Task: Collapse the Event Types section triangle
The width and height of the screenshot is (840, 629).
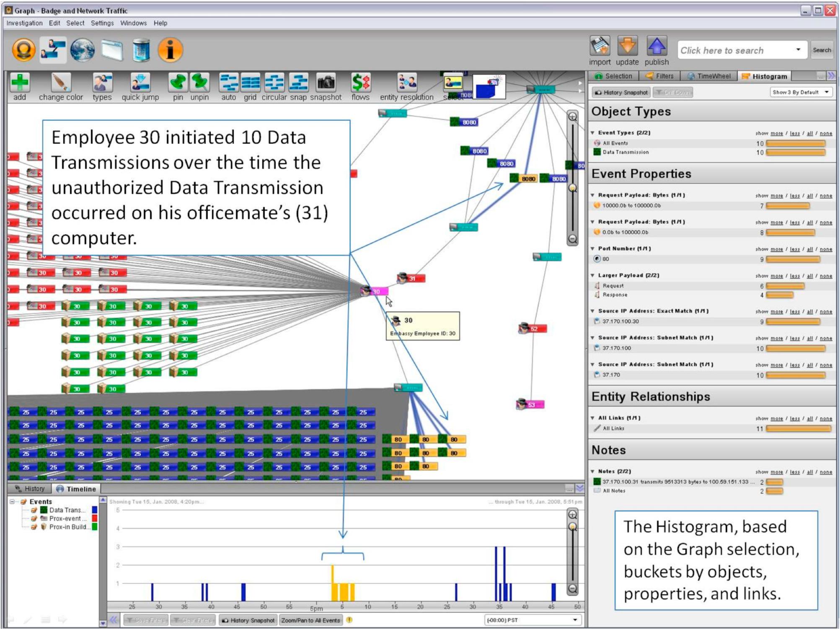Action: pos(593,133)
